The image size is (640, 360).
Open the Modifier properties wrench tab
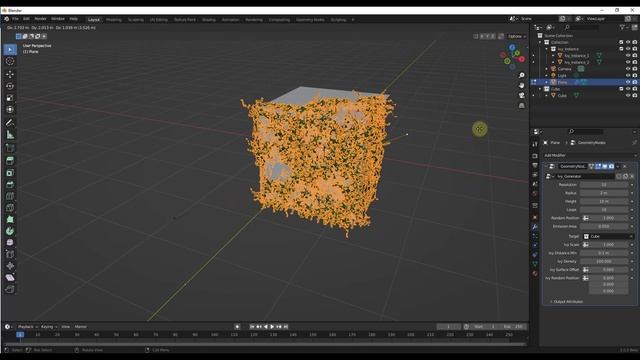(535, 227)
